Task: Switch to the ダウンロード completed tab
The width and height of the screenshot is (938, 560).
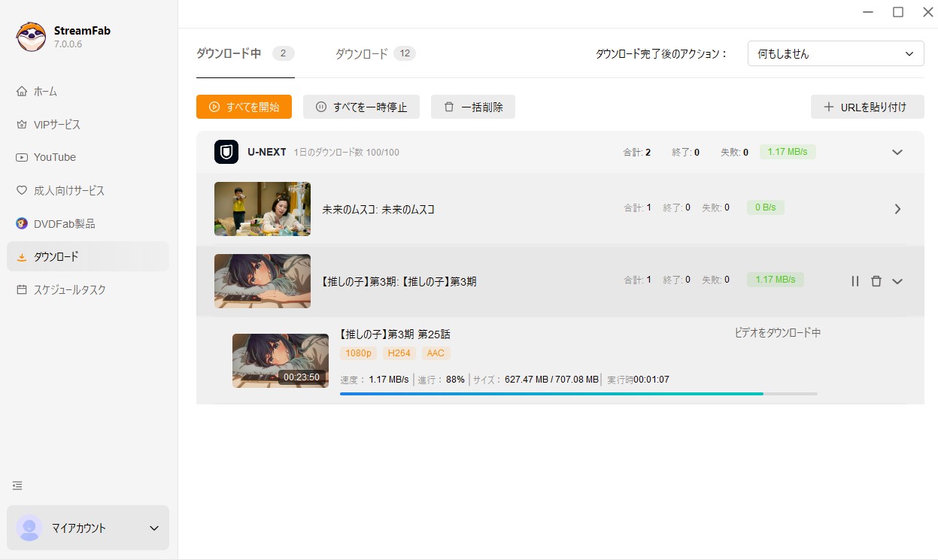Action: click(374, 53)
